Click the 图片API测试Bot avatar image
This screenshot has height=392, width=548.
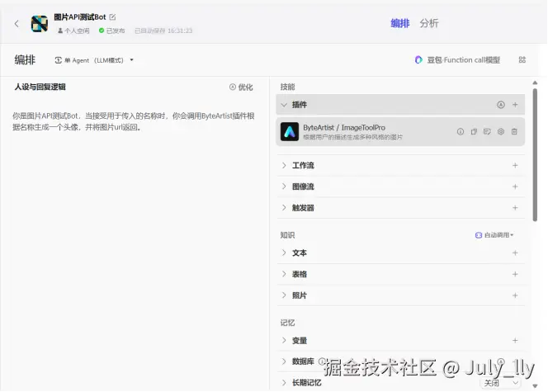click(x=40, y=24)
